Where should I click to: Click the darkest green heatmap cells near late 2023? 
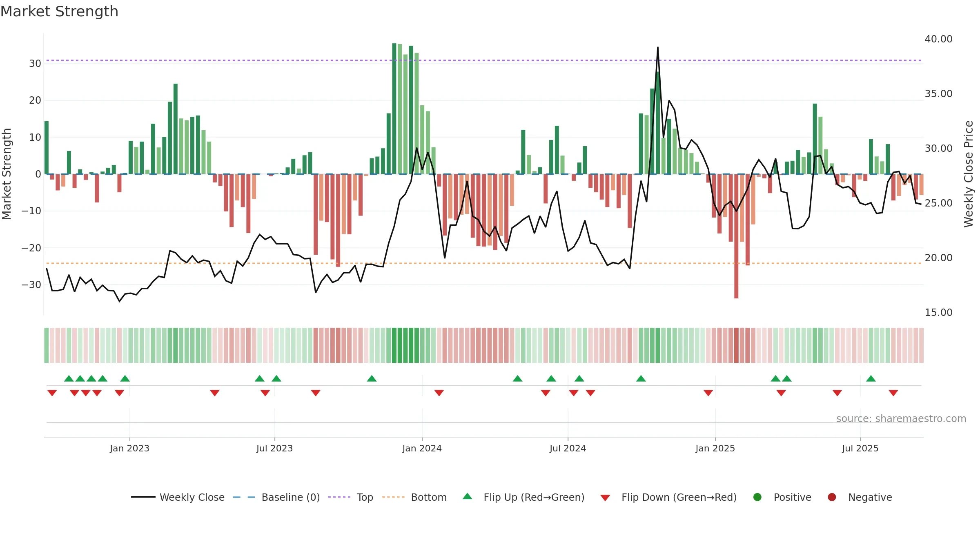pyautogui.click(x=405, y=345)
